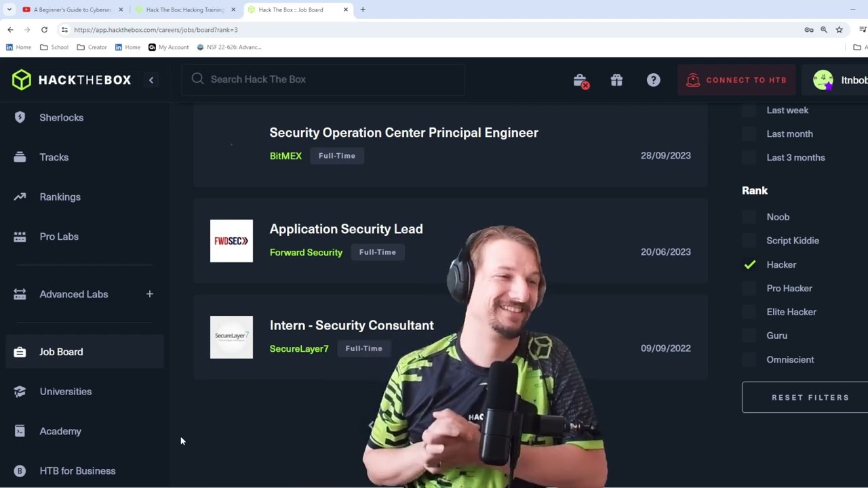868x488 pixels.
Task: Open Sherlocks in the sidebar
Action: 61,117
